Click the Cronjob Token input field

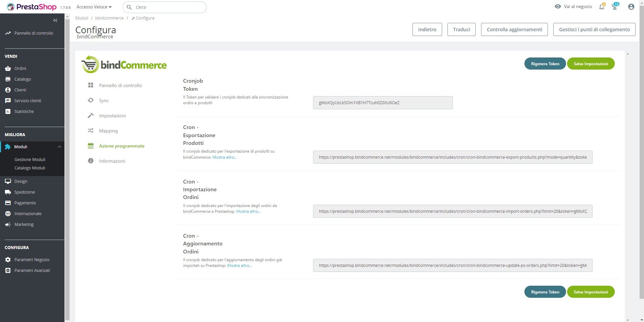click(x=383, y=103)
